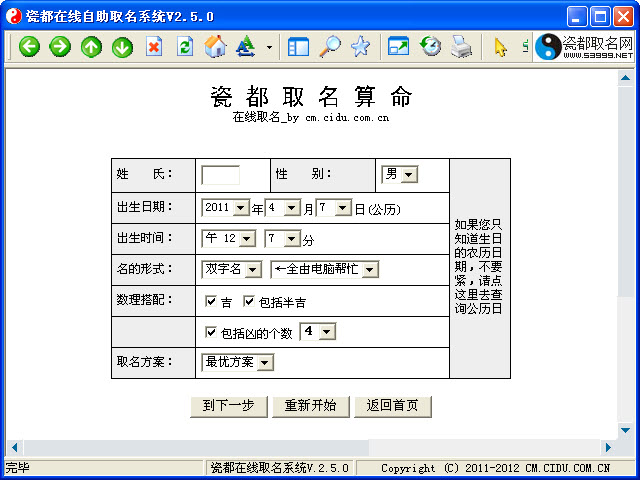
Task: Click the window with green arrow icon
Action: [x=398, y=47]
